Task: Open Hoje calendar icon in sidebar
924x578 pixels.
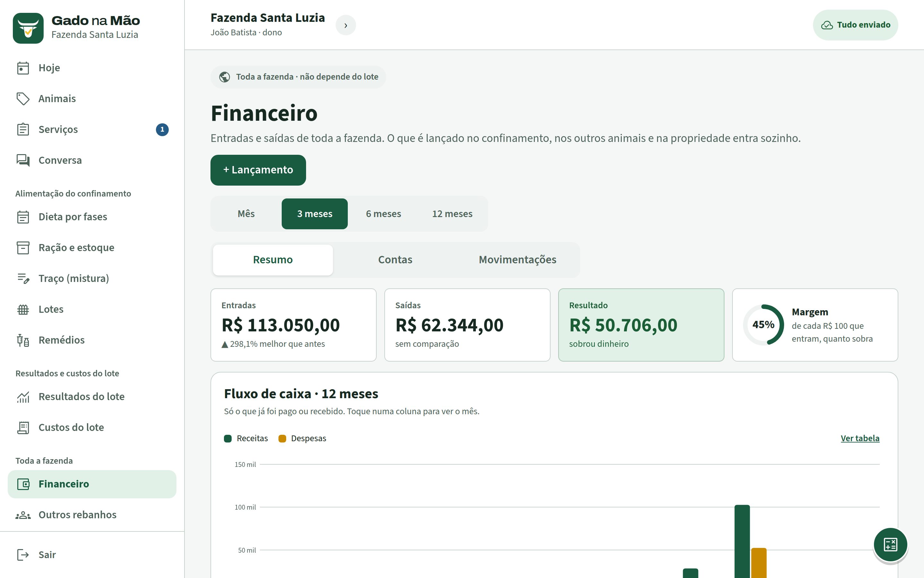Action: pos(23,68)
